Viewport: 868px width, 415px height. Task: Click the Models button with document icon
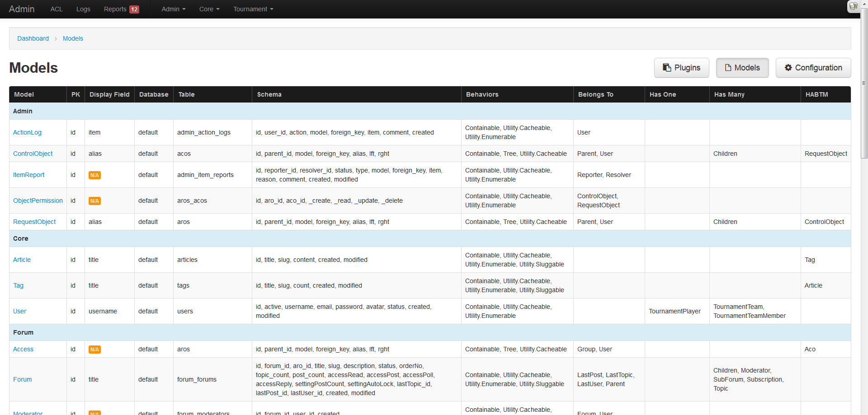point(742,68)
